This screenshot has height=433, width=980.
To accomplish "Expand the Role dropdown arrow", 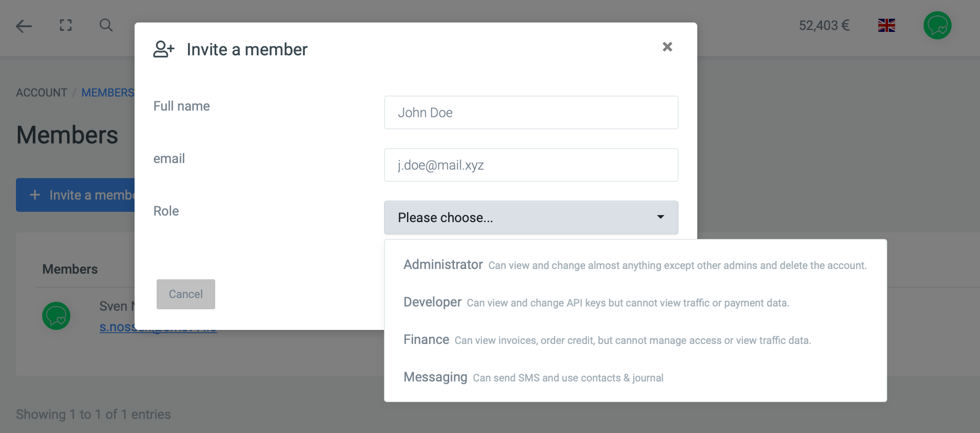I will click(x=660, y=217).
